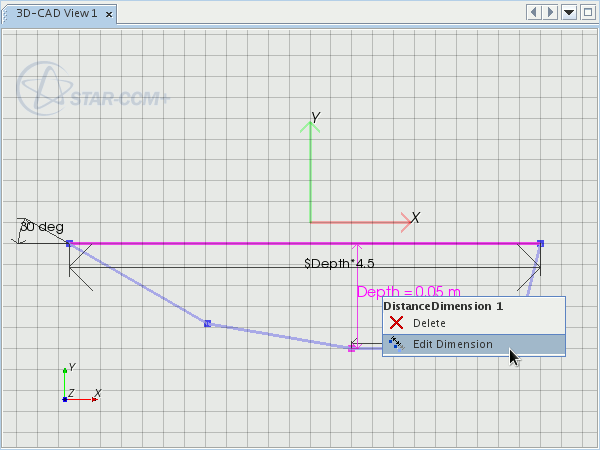Select the magenta horizontal sketch line
The height and width of the screenshot is (450, 600).
click(x=305, y=243)
